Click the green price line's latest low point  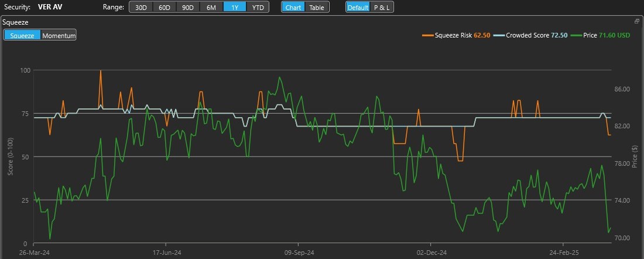(608, 233)
